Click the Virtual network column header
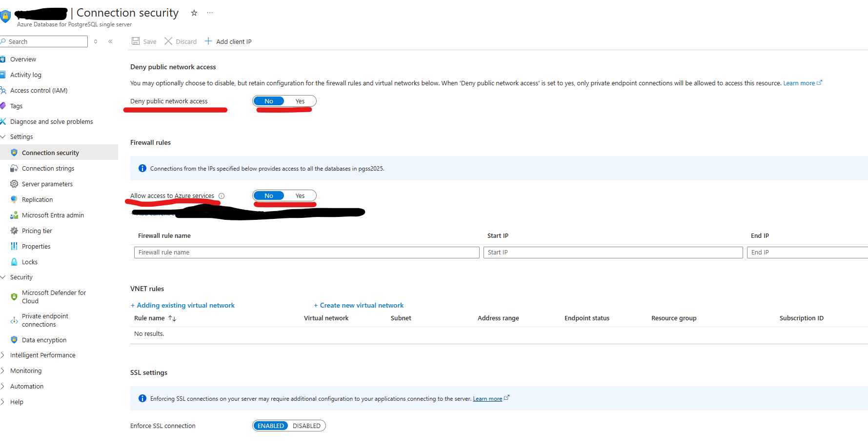This screenshot has width=868, height=448. (326, 318)
